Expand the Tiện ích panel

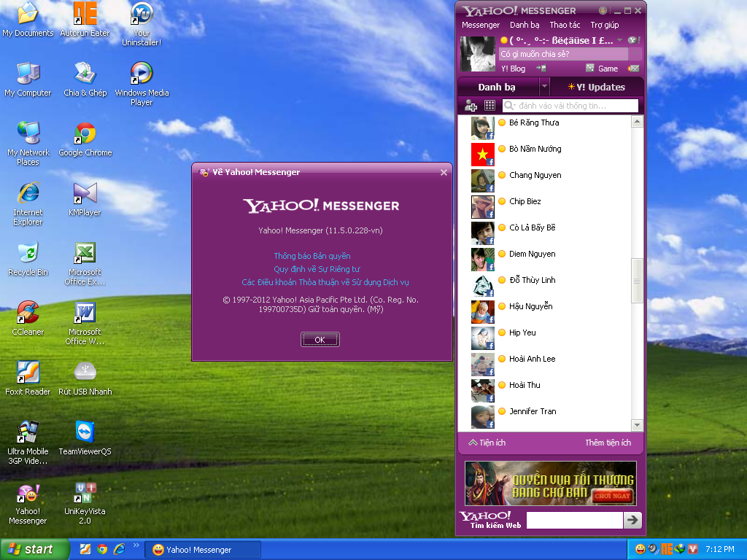[487, 443]
